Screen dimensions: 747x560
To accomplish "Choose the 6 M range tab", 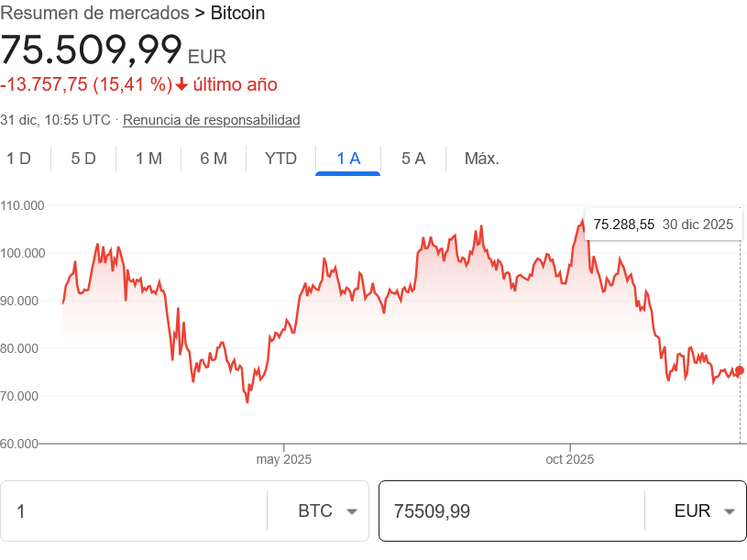I will (214, 159).
